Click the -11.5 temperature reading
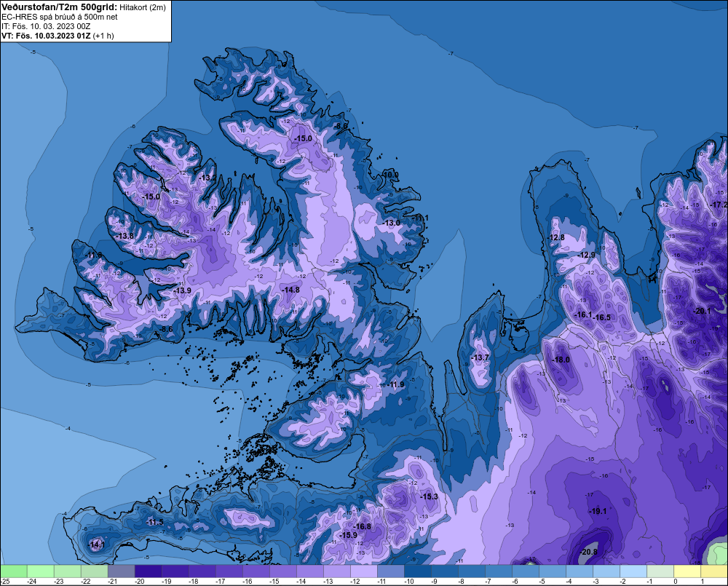The width and height of the screenshot is (728, 586). [154, 523]
